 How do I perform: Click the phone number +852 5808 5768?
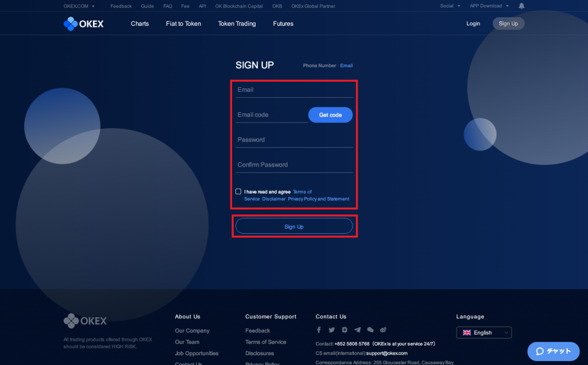pyautogui.click(x=352, y=344)
